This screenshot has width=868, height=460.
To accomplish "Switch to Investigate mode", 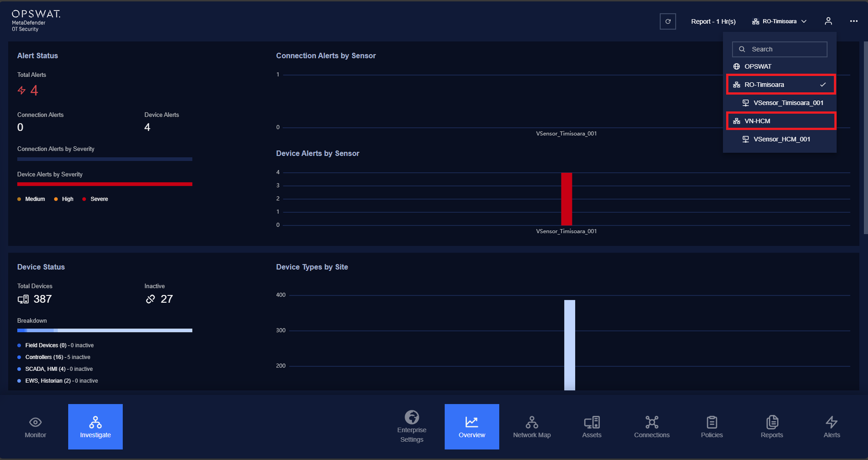I will (x=95, y=427).
